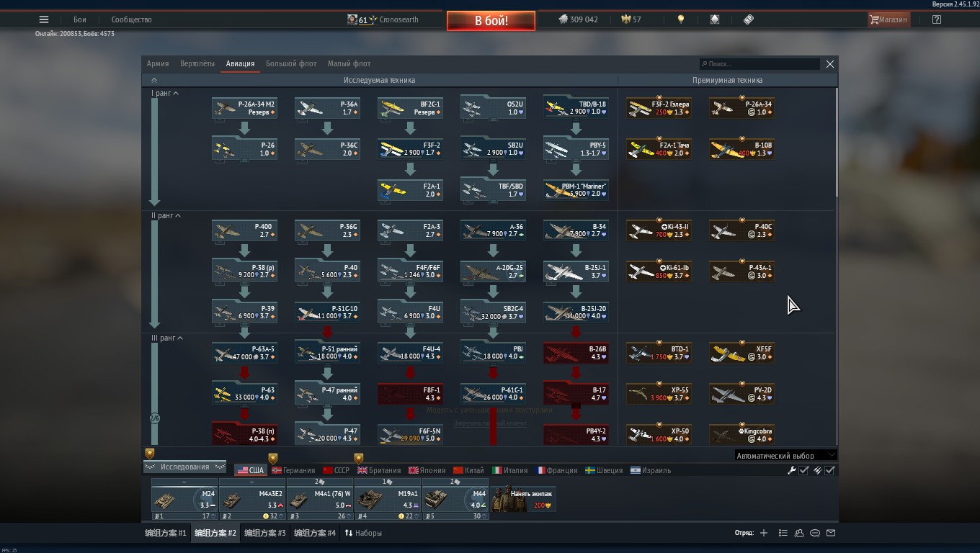The width and height of the screenshot is (980, 553).
Task: Collapse the II ранг section
Action: click(x=166, y=216)
